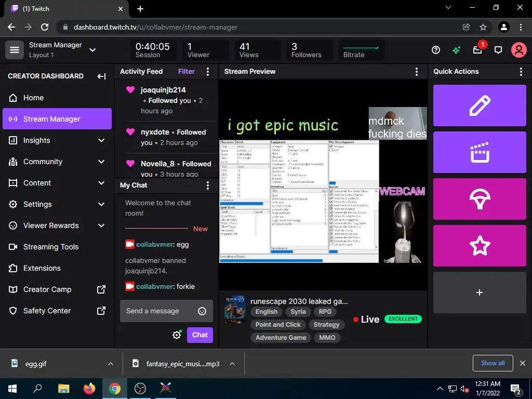532x399 pixels.
Task: Open the egg.gif download options arrow
Action: point(110,364)
